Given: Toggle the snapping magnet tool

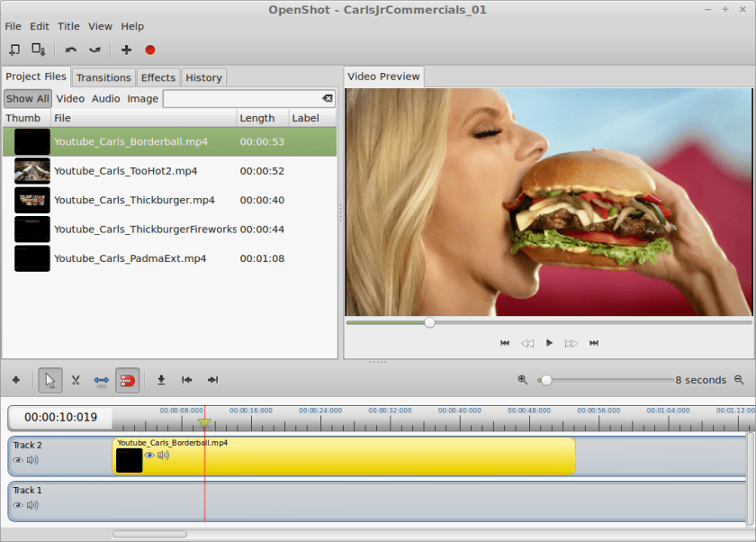Looking at the screenshot, I should 127,380.
